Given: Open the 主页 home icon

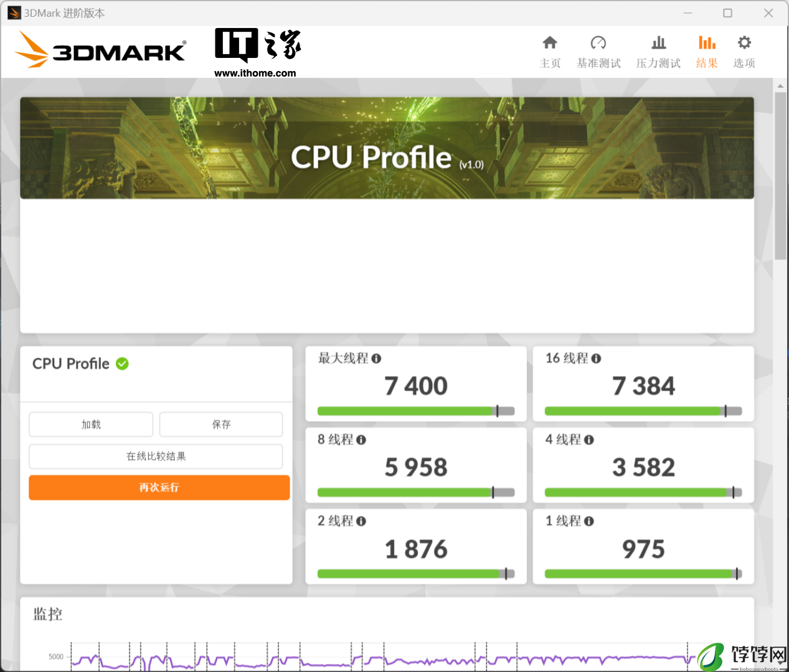Looking at the screenshot, I should [550, 42].
